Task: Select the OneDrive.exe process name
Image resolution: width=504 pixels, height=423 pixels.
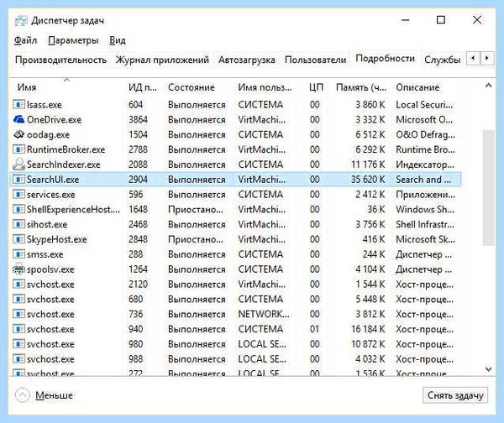Action: point(54,120)
